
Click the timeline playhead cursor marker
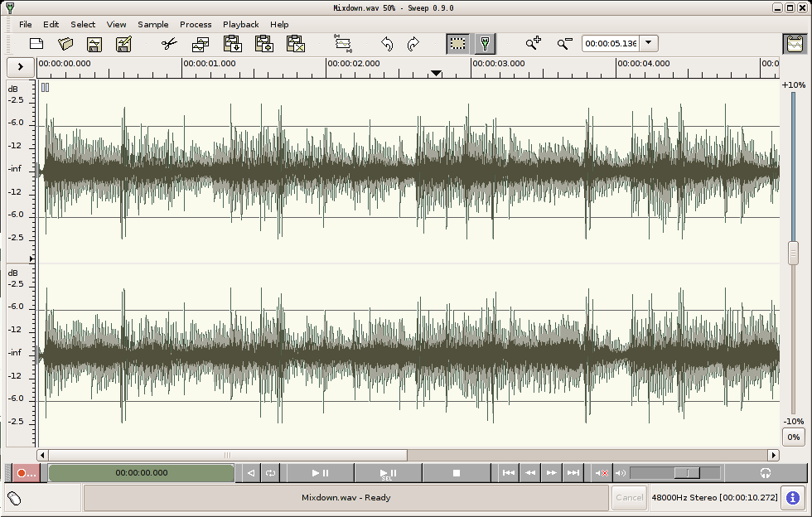click(436, 74)
